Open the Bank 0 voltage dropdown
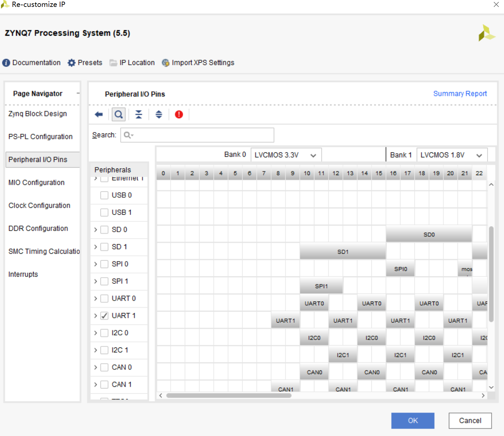Screen dimensions: 504x436 286,155
